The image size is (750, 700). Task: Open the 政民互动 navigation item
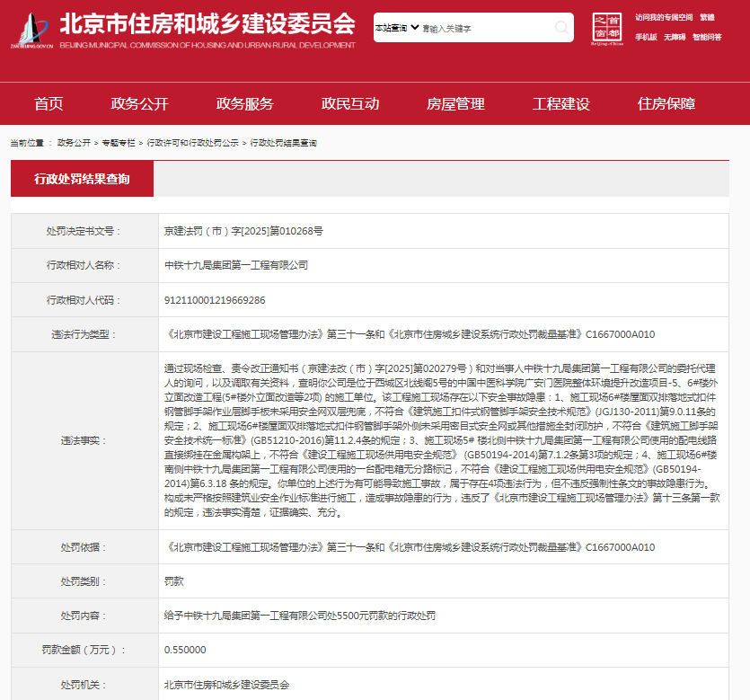(350, 104)
